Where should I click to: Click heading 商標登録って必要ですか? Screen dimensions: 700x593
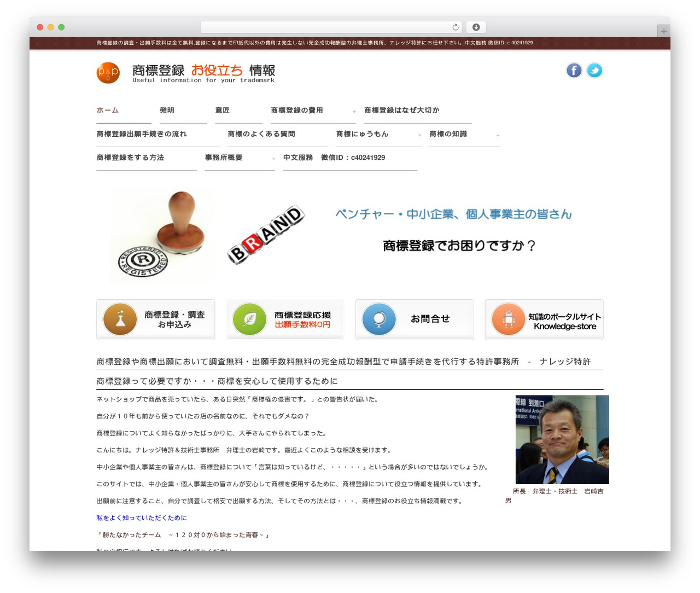[x=217, y=381]
